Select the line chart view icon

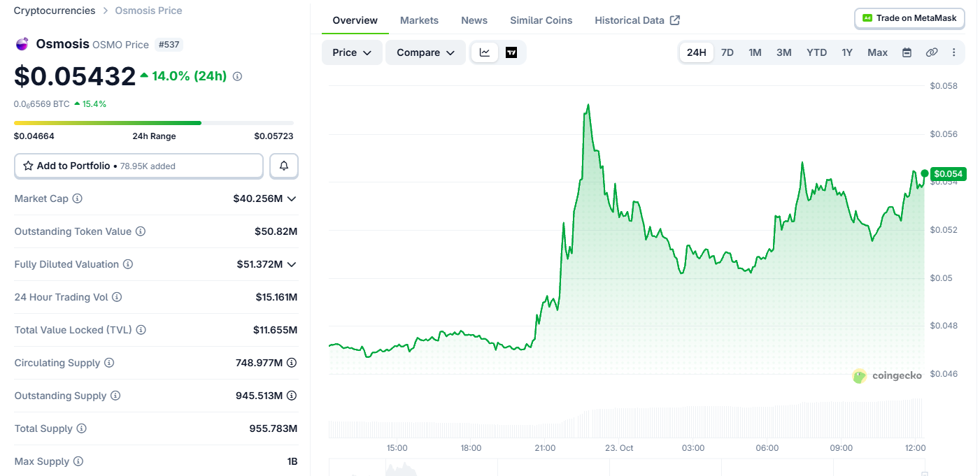pos(485,52)
